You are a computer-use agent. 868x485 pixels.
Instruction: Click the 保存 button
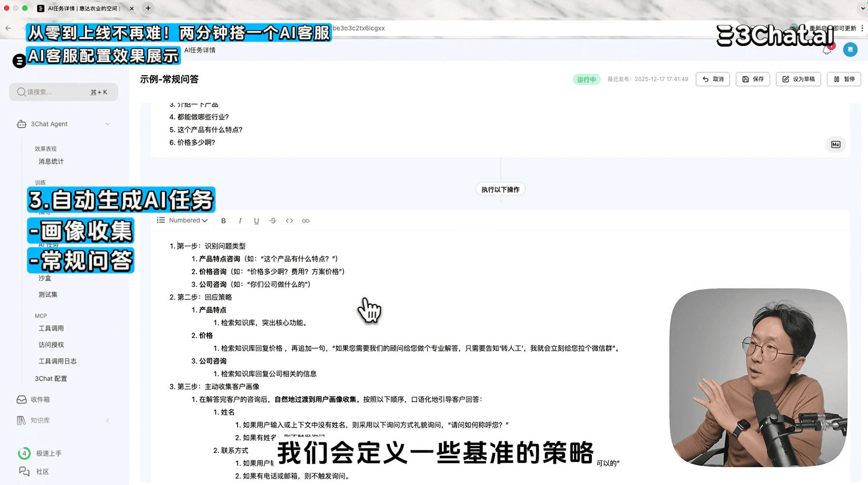[x=753, y=79]
